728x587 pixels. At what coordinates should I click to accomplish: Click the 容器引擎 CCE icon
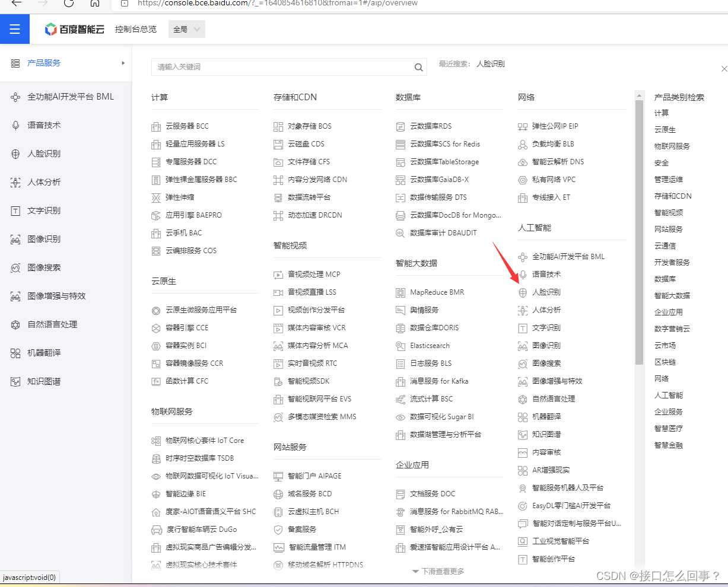156,328
